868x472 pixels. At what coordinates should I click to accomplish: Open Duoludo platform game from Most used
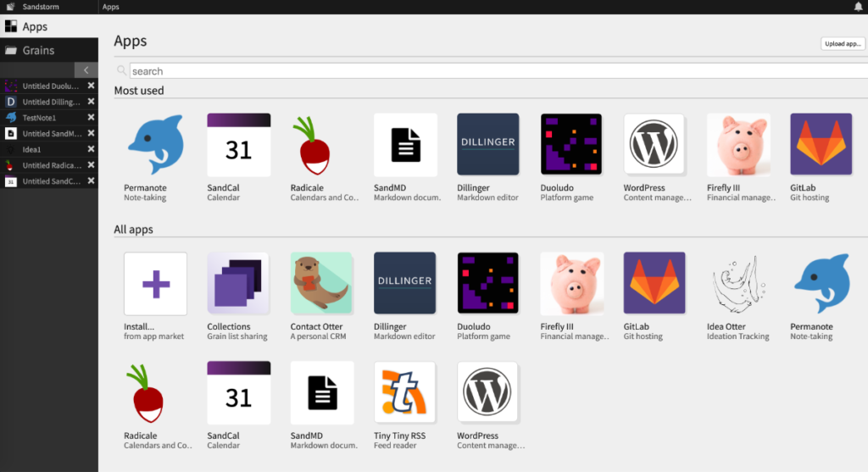click(571, 145)
